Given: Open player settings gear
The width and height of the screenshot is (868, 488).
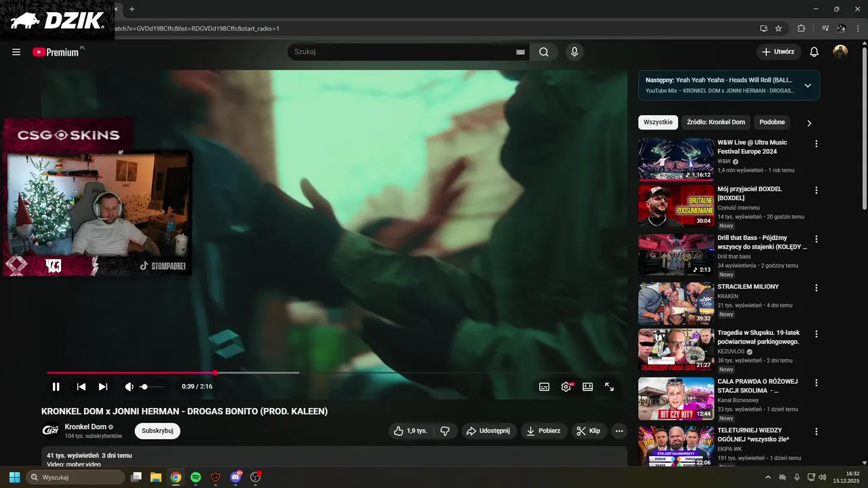Looking at the screenshot, I should click(x=566, y=387).
